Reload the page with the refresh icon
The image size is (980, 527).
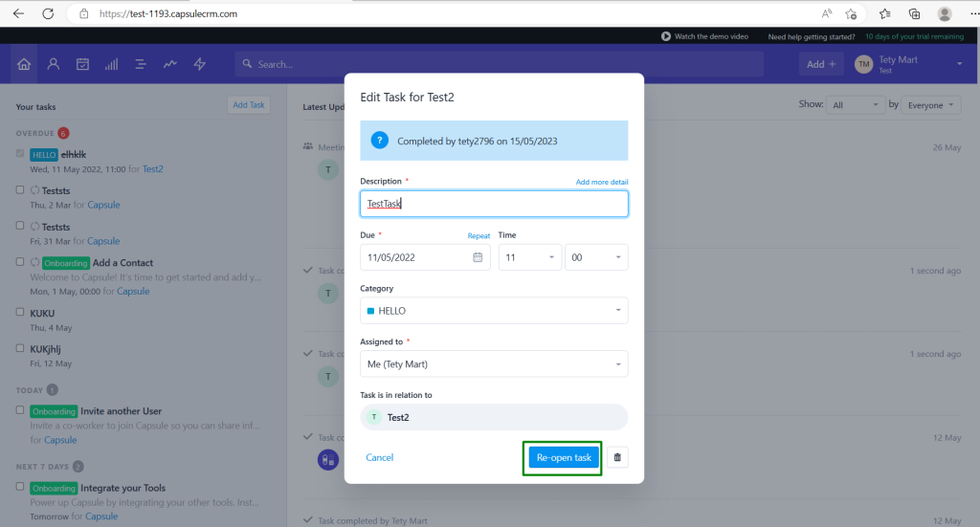[x=48, y=13]
